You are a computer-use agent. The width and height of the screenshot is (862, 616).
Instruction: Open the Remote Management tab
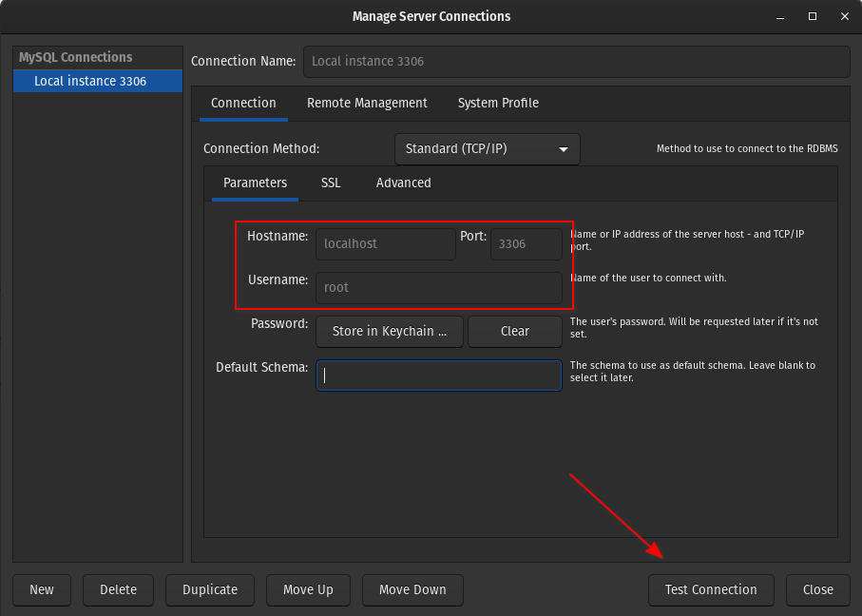tap(367, 103)
